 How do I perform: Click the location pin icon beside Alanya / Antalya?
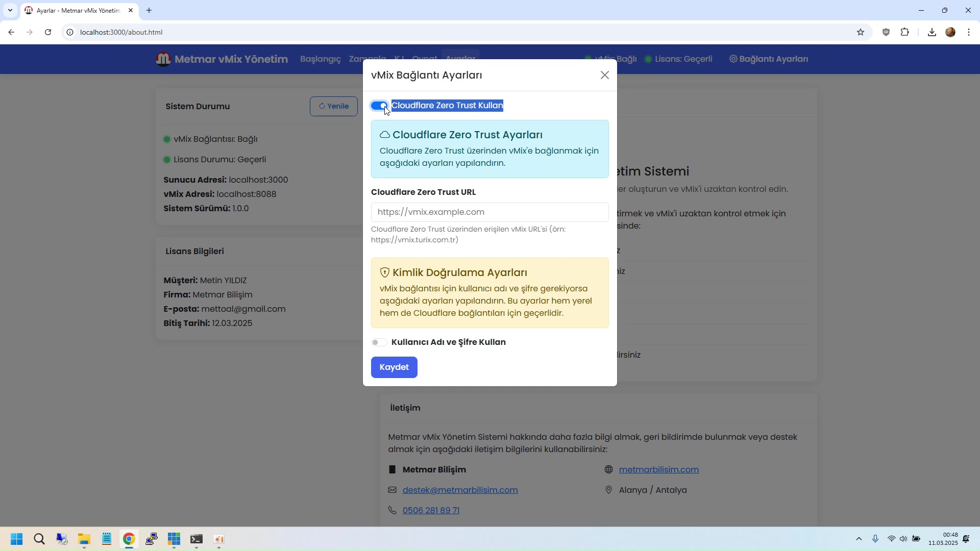pos(608,490)
